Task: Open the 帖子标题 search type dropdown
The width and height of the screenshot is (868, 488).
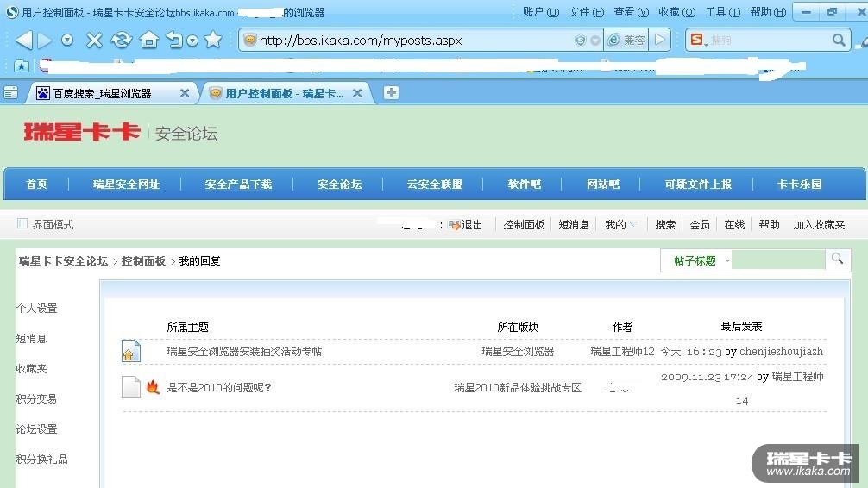Action: [701, 260]
